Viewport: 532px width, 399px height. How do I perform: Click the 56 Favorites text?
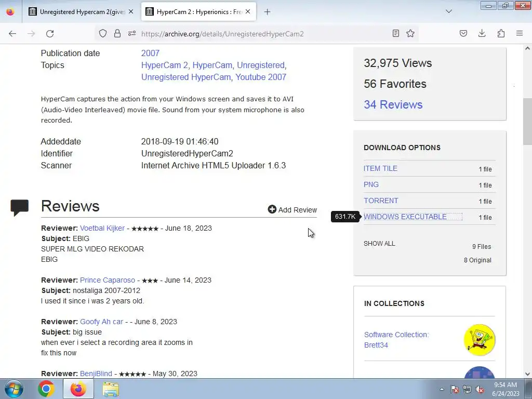395,84
